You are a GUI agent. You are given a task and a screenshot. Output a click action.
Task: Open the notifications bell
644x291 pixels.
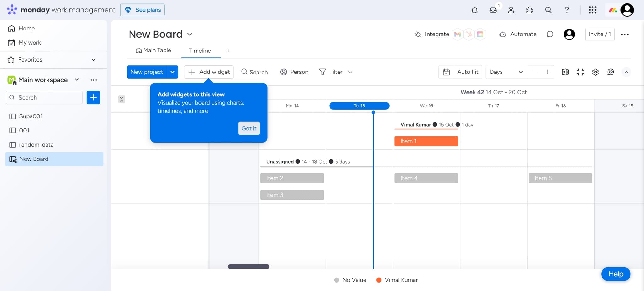pyautogui.click(x=475, y=10)
